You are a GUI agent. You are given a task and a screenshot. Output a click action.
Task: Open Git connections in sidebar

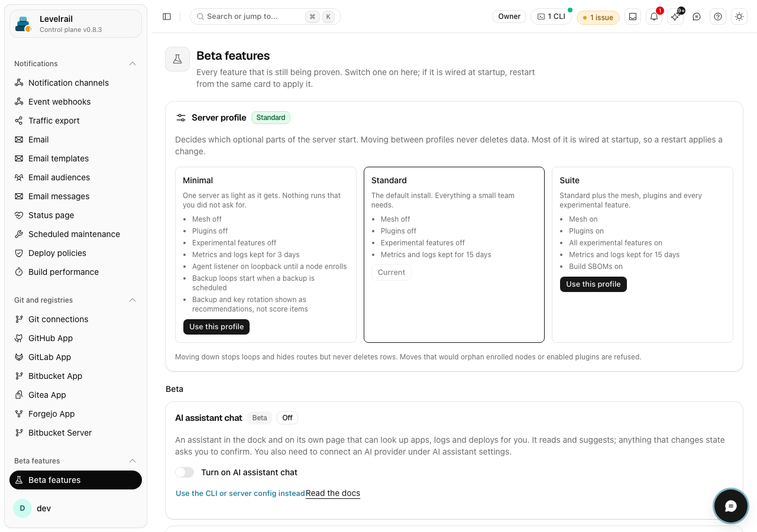pyautogui.click(x=76, y=319)
